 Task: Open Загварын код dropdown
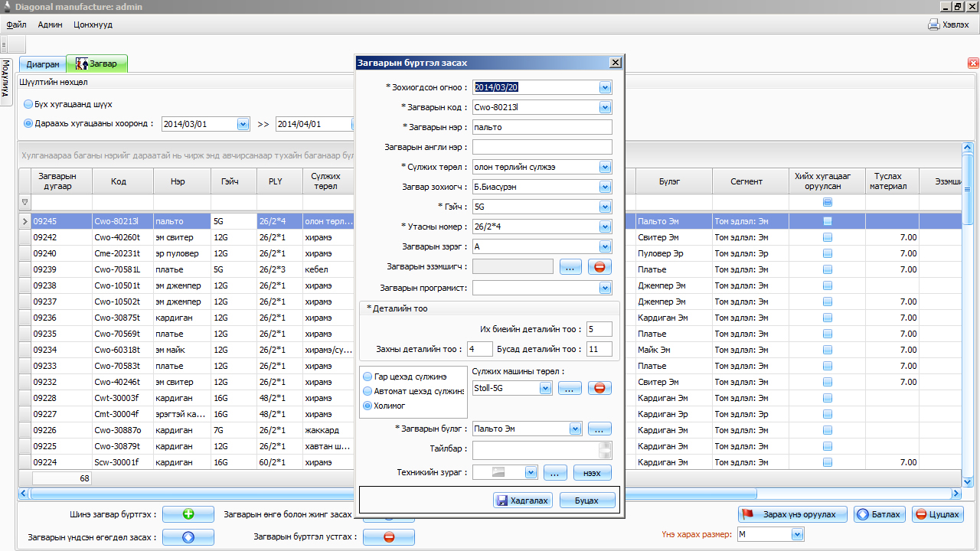[x=606, y=107]
